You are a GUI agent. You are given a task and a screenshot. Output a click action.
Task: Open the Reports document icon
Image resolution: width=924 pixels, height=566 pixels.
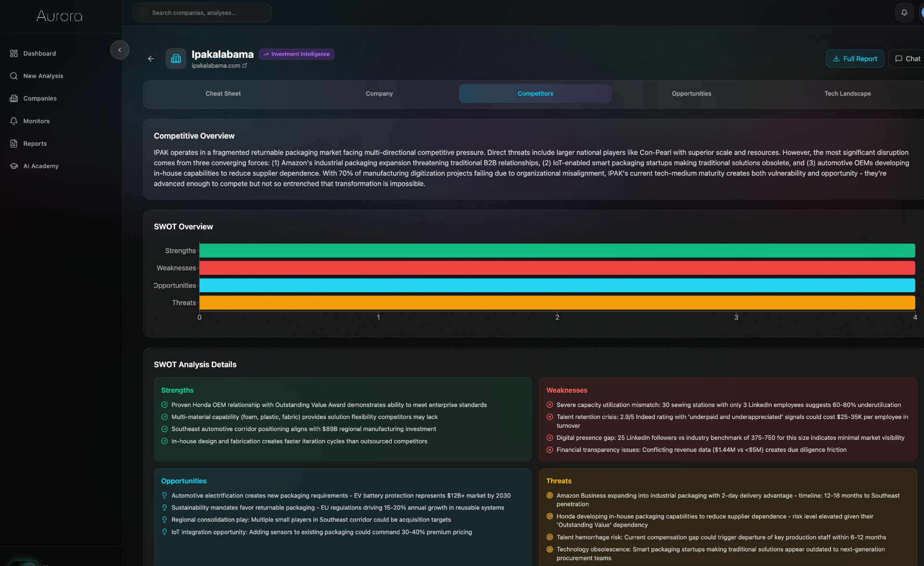[14, 143]
